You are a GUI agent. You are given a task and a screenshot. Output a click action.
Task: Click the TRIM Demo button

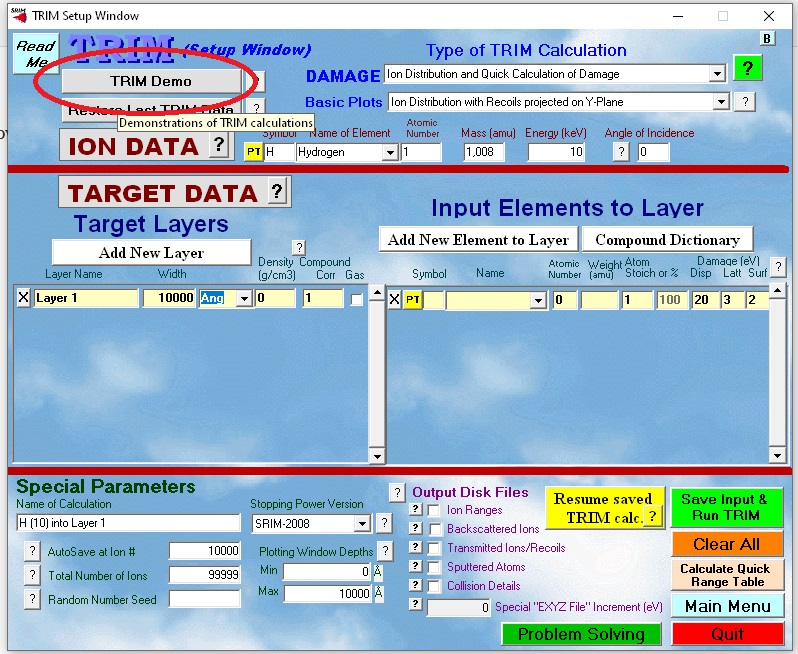pyautogui.click(x=151, y=81)
